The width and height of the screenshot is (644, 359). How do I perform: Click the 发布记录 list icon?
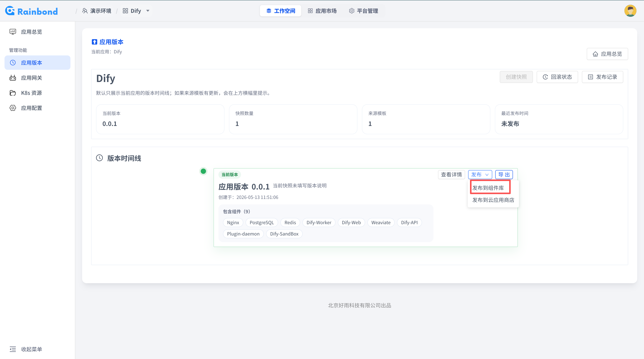(591, 77)
